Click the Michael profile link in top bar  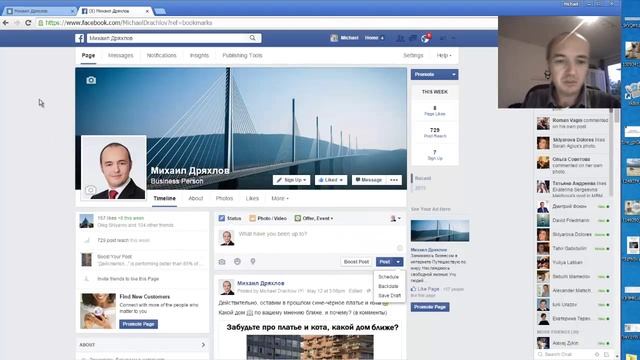tap(344, 38)
